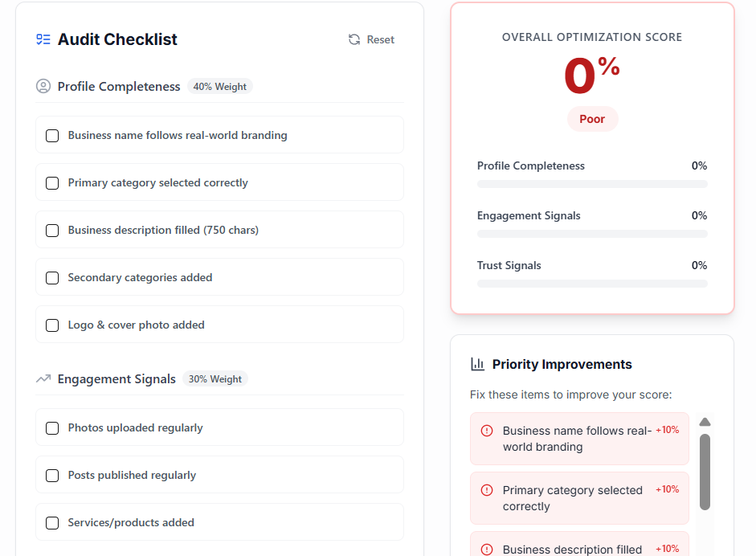
Task: Click the trend-arrow icon beside Engagement Signals
Action: 43,378
